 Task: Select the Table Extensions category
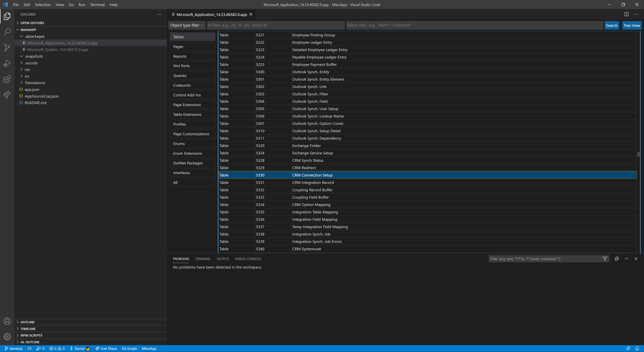point(192,114)
